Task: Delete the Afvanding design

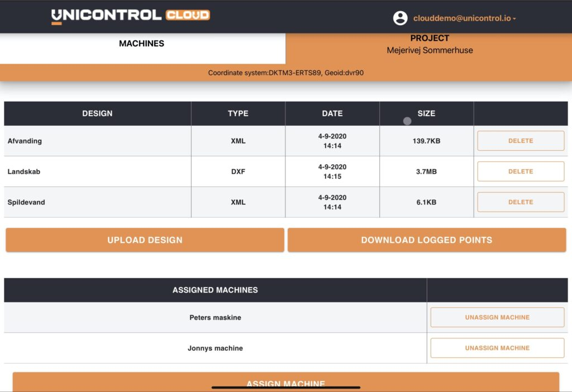Action: click(x=520, y=141)
